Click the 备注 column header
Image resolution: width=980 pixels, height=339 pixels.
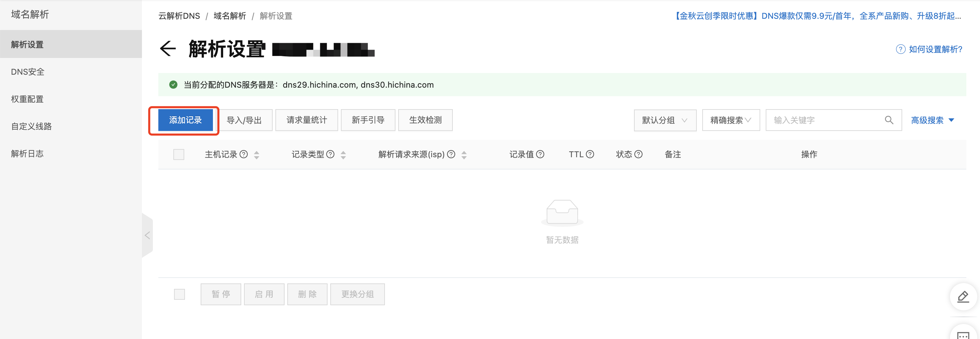click(673, 154)
